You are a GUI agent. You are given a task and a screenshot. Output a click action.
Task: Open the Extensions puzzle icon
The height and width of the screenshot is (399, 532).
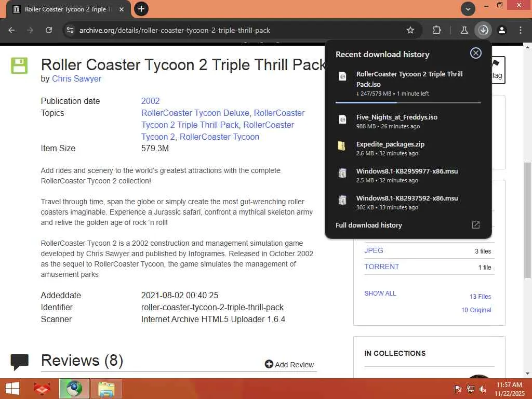(x=436, y=30)
